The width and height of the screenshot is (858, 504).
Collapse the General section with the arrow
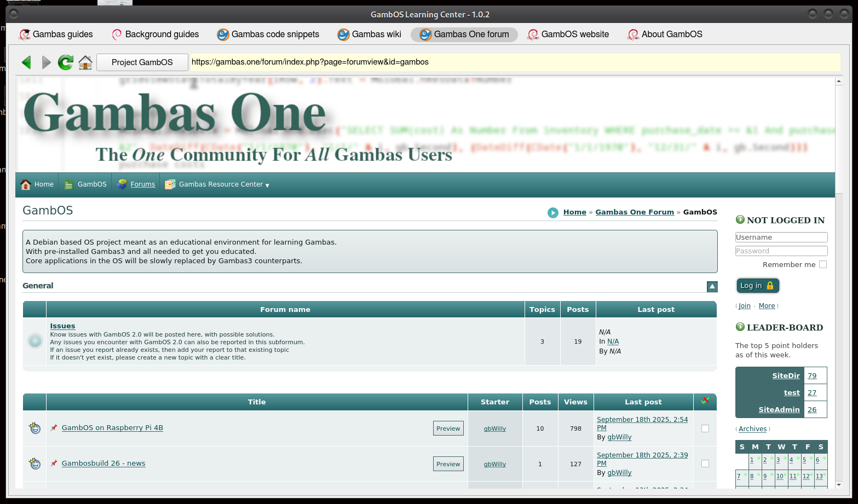point(712,286)
